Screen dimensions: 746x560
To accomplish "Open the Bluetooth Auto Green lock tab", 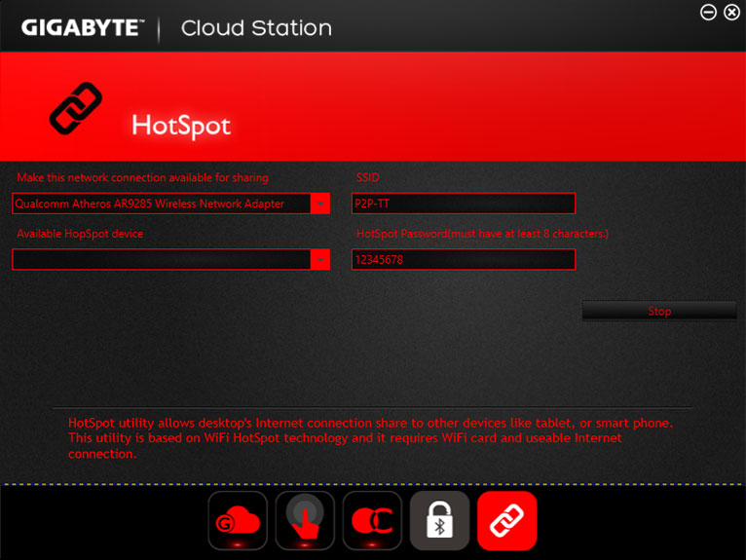I will click(x=439, y=521).
